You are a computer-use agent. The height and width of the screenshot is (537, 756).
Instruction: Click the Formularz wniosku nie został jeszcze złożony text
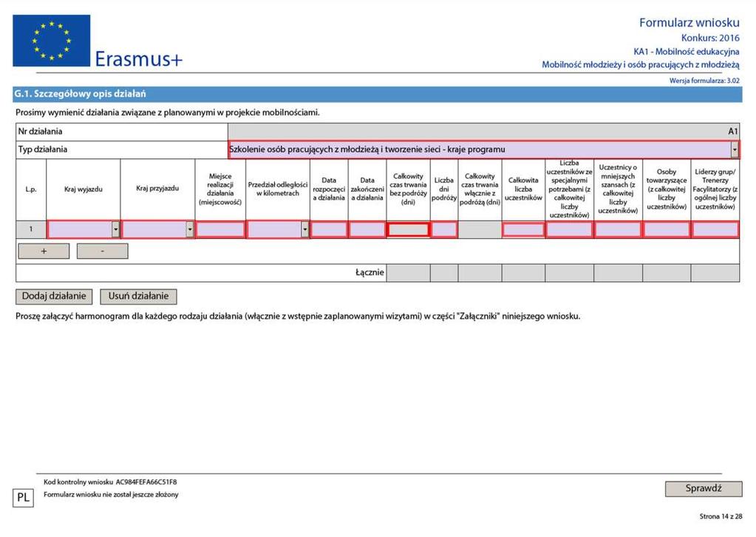(x=111, y=495)
